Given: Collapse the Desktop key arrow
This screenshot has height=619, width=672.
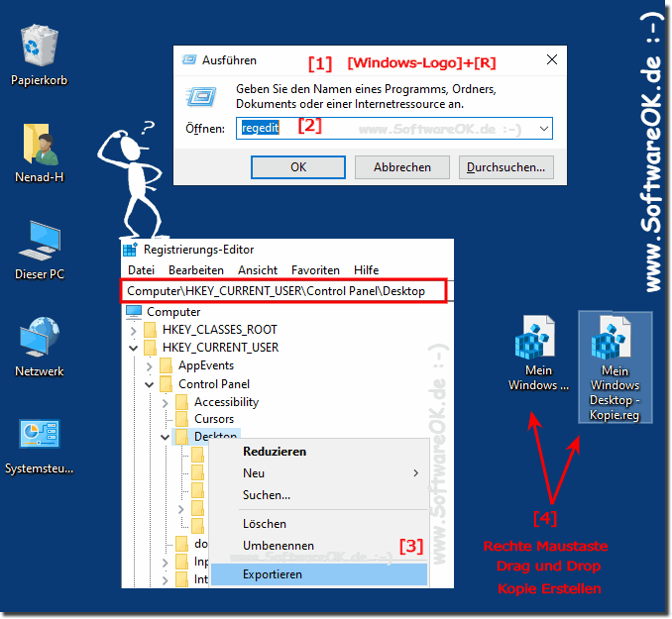Looking at the screenshot, I should click(165, 438).
